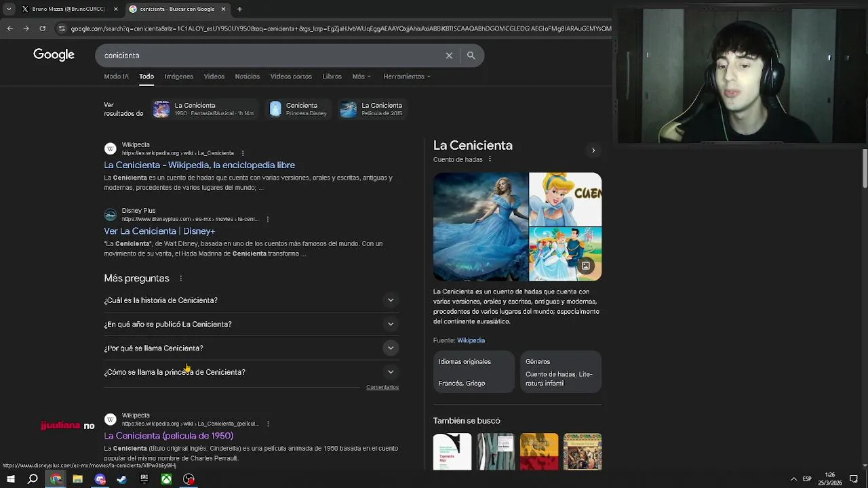Open Xbox app from taskbar
The height and width of the screenshot is (488, 868).
click(166, 479)
